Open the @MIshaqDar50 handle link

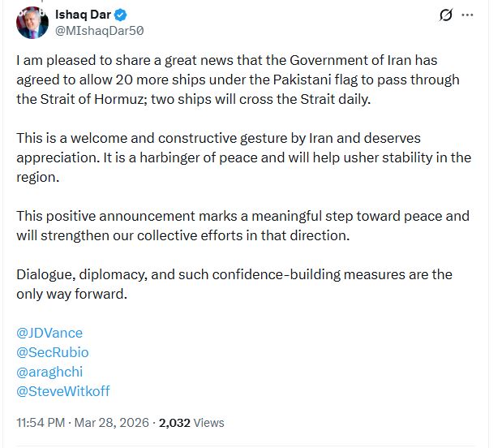(99, 31)
